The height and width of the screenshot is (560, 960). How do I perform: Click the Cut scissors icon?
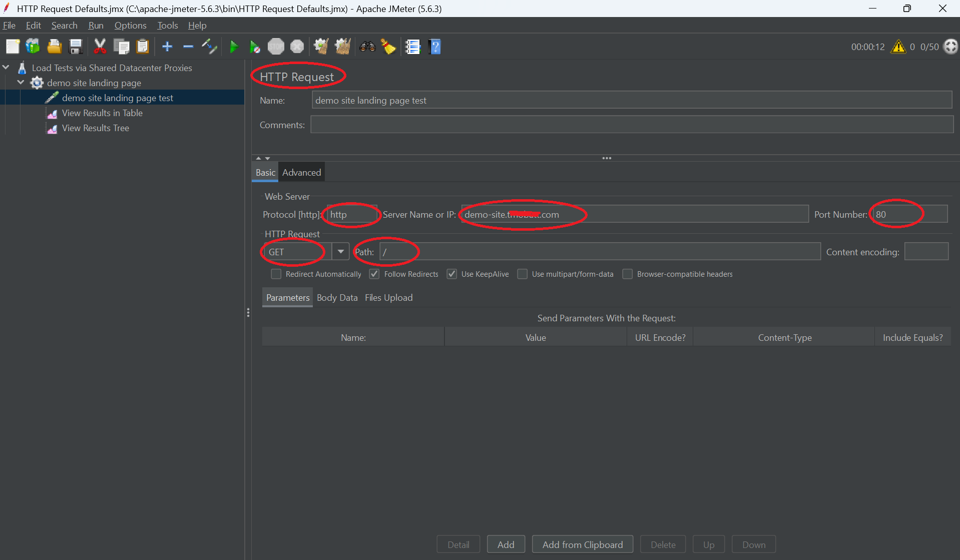(100, 47)
